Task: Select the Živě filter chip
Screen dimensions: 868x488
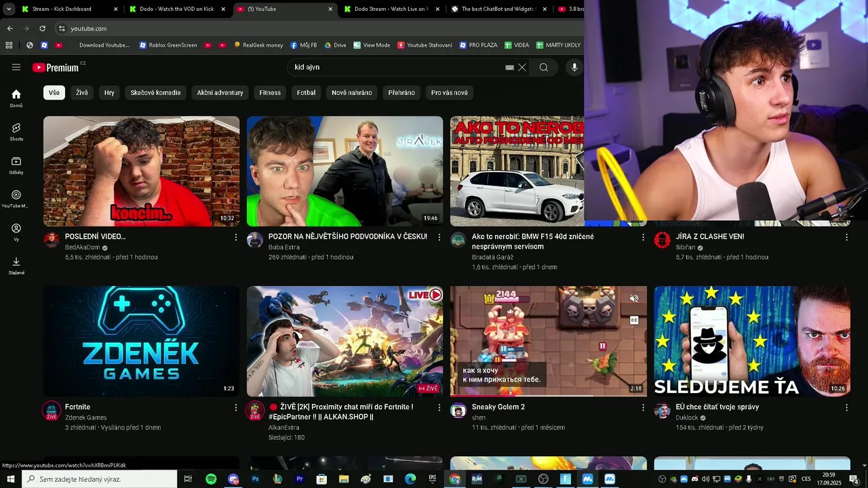Action: point(82,93)
